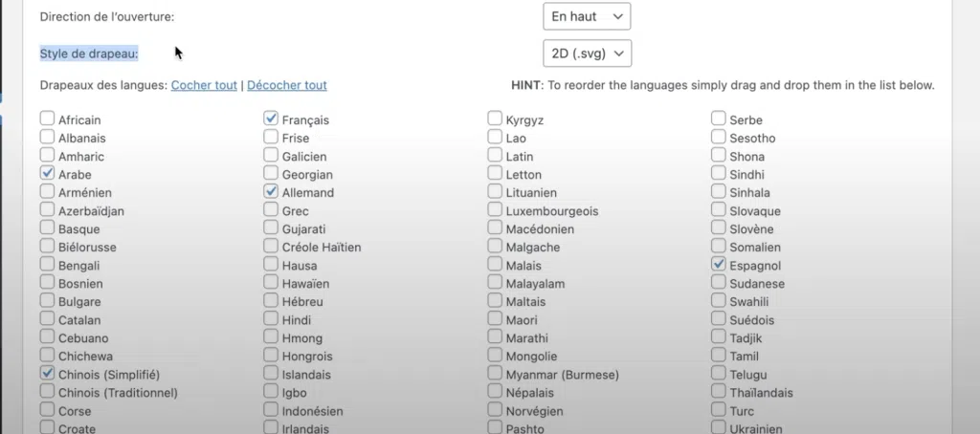Image resolution: width=980 pixels, height=434 pixels.
Task: Select the Luxembourgeois checkbox
Action: pyautogui.click(x=495, y=210)
